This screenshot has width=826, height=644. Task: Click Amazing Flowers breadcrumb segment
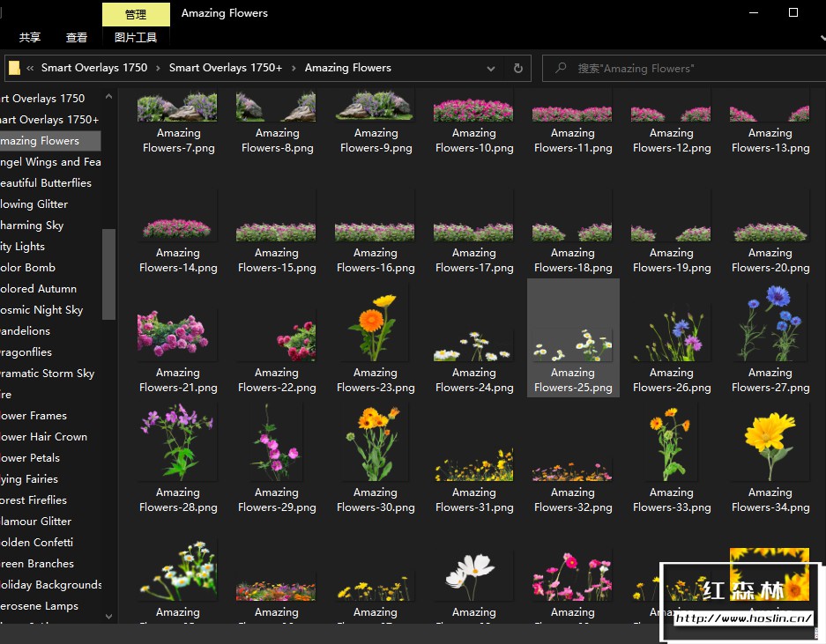(x=347, y=68)
